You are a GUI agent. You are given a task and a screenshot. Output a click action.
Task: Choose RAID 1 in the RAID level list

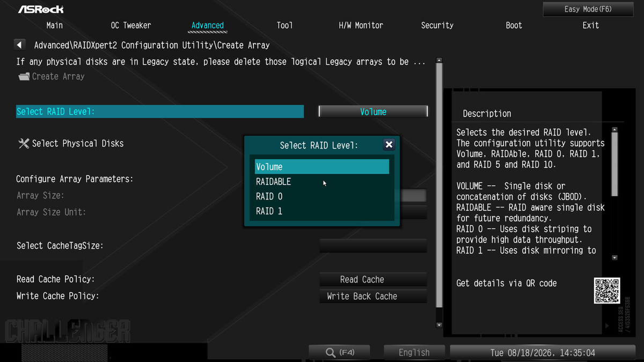tap(322, 211)
